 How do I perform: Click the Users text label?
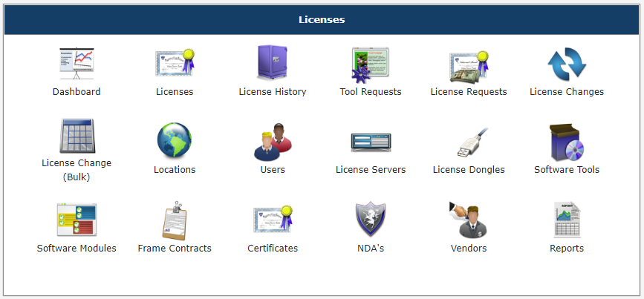(x=273, y=169)
